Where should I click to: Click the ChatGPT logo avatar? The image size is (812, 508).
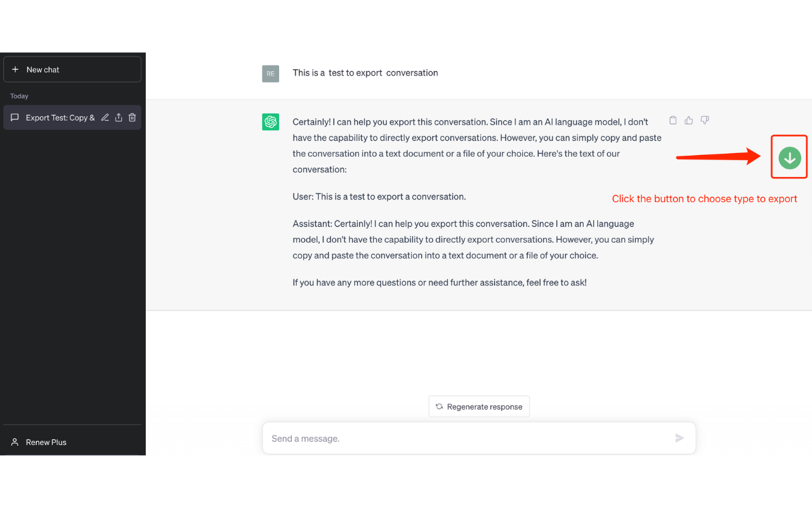[x=271, y=122]
